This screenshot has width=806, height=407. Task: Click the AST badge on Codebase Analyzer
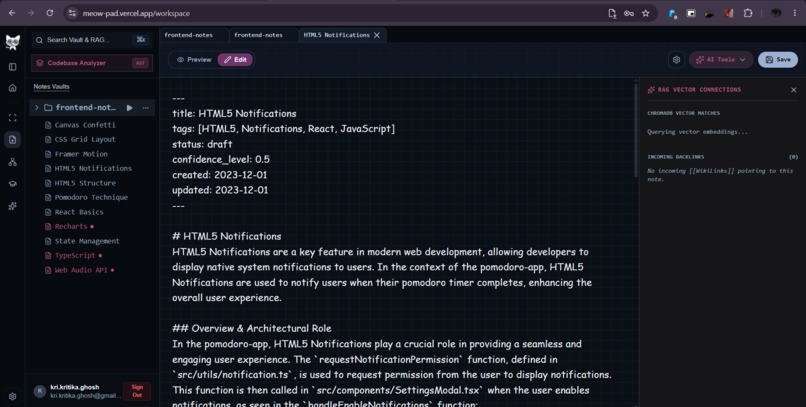[140, 63]
